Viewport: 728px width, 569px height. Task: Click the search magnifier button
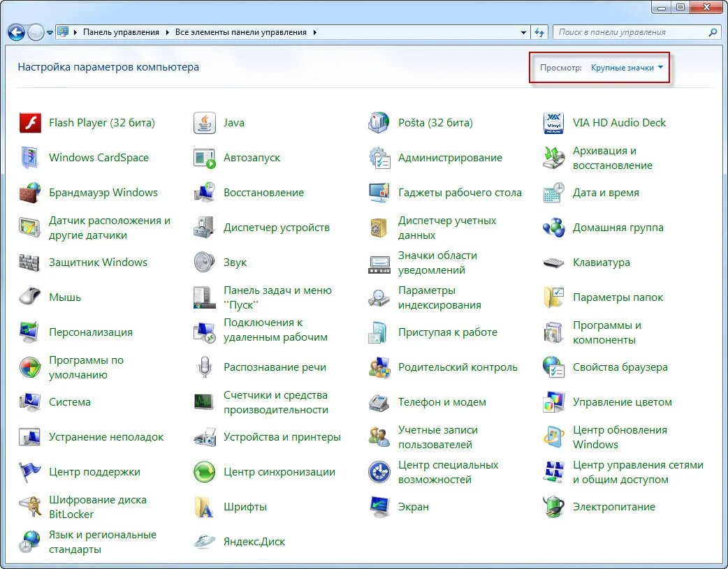pyautogui.click(x=713, y=33)
